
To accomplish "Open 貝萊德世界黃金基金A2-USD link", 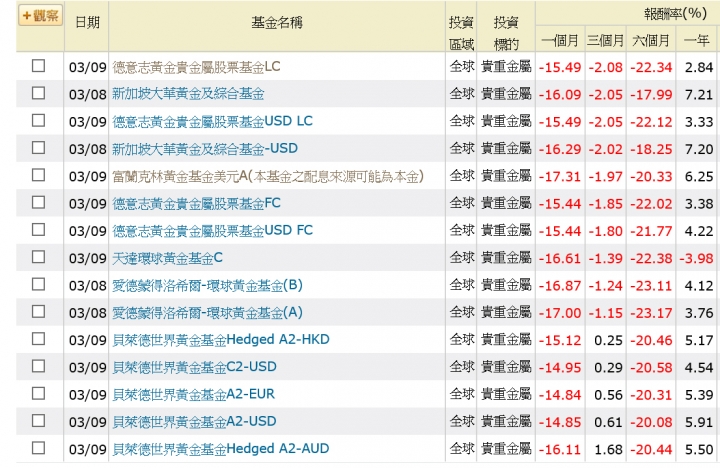I will click(x=195, y=422).
